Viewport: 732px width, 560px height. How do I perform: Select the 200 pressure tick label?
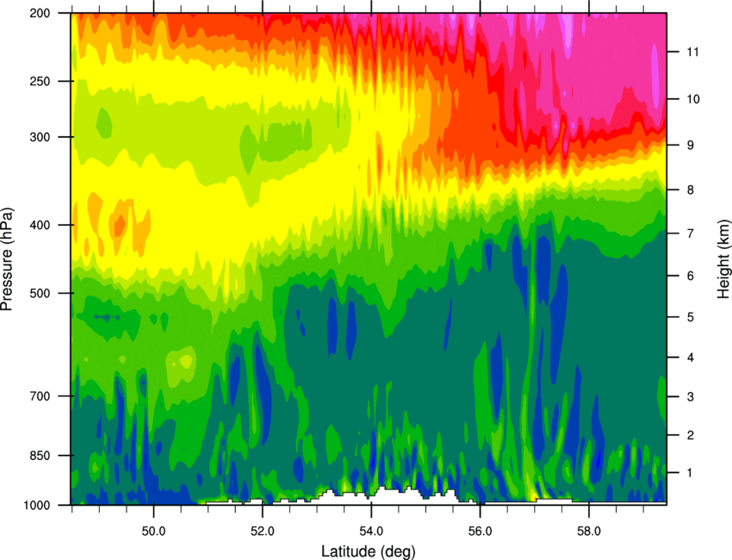(x=40, y=13)
